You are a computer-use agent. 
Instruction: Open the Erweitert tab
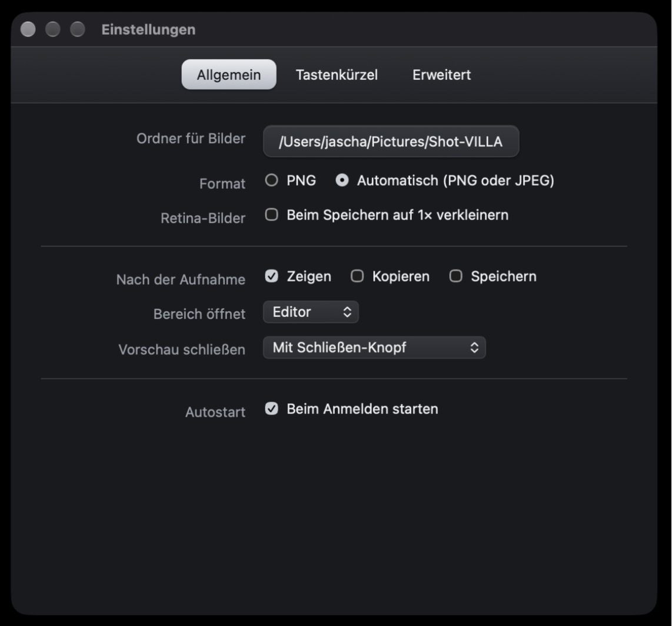(x=441, y=75)
